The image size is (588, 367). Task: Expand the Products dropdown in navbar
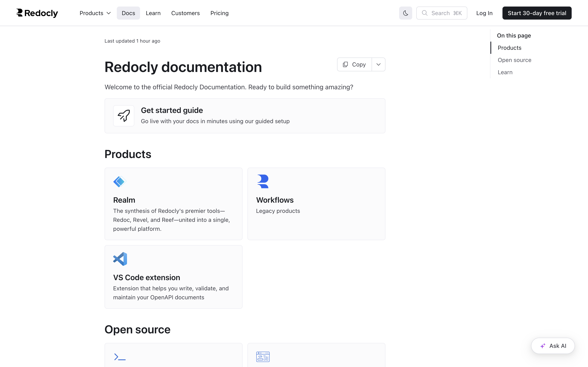pos(95,13)
